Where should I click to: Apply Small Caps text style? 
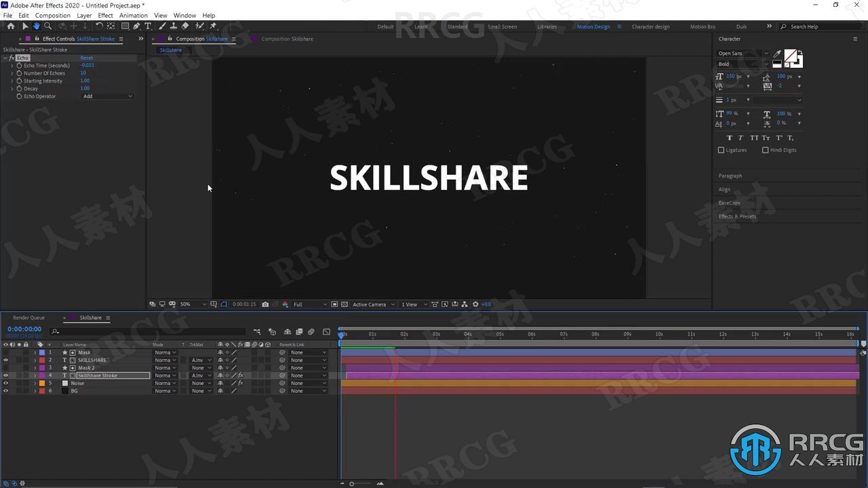766,138
